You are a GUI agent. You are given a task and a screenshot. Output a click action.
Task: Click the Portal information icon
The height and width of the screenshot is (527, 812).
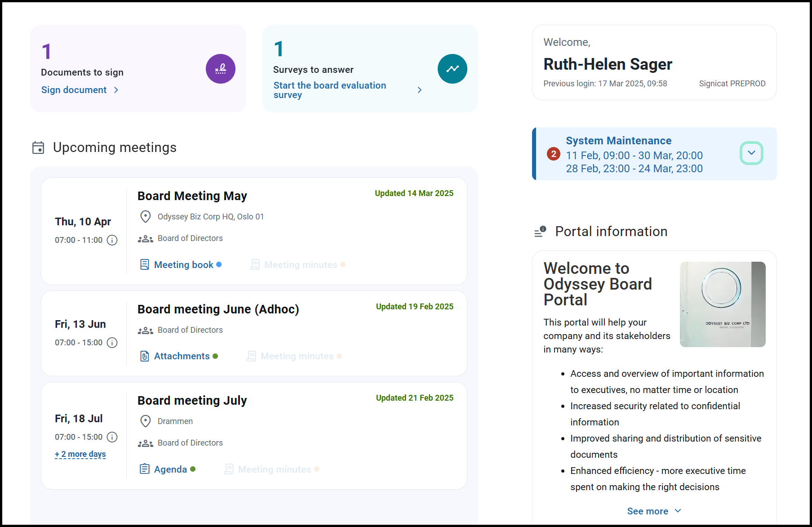pyautogui.click(x=540, y=231)
